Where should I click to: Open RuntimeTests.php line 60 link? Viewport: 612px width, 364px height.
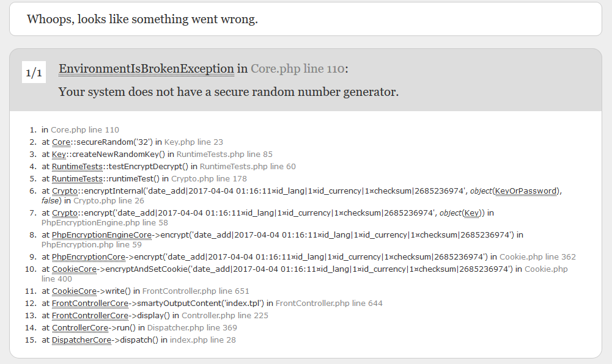248,166
